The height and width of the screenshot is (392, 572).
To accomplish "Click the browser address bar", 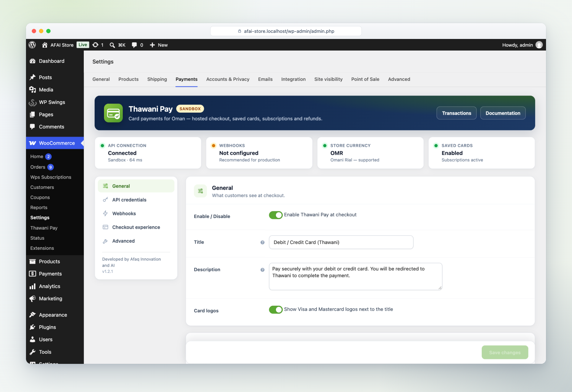I will click(286, 31).
